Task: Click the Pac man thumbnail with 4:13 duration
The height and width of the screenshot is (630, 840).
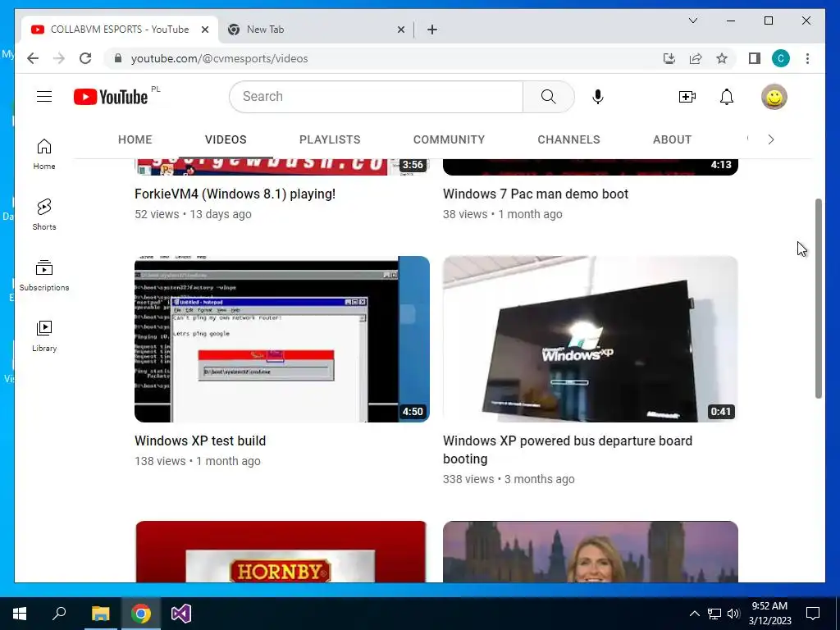Action: pos(591,167)
